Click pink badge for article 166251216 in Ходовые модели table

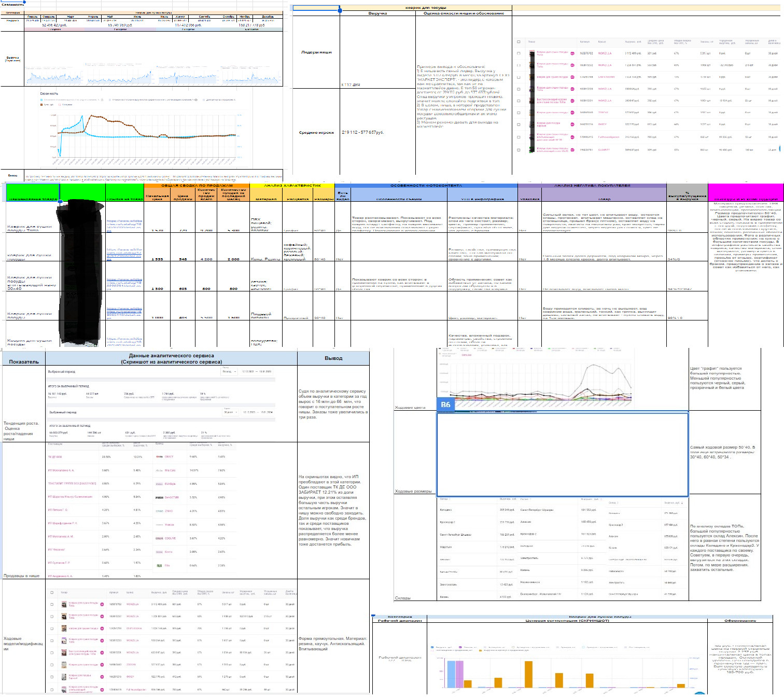[x=102, y=677]
